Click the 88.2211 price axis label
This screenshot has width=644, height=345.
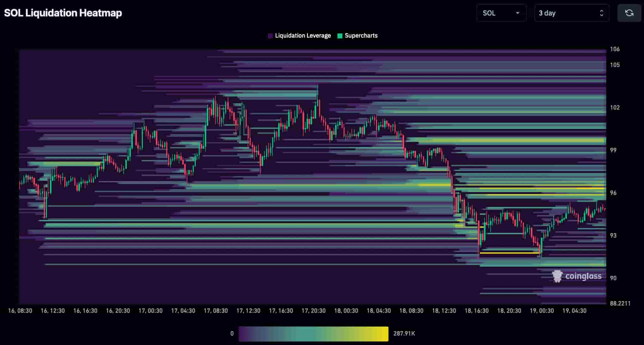click(x=620, y=303)
